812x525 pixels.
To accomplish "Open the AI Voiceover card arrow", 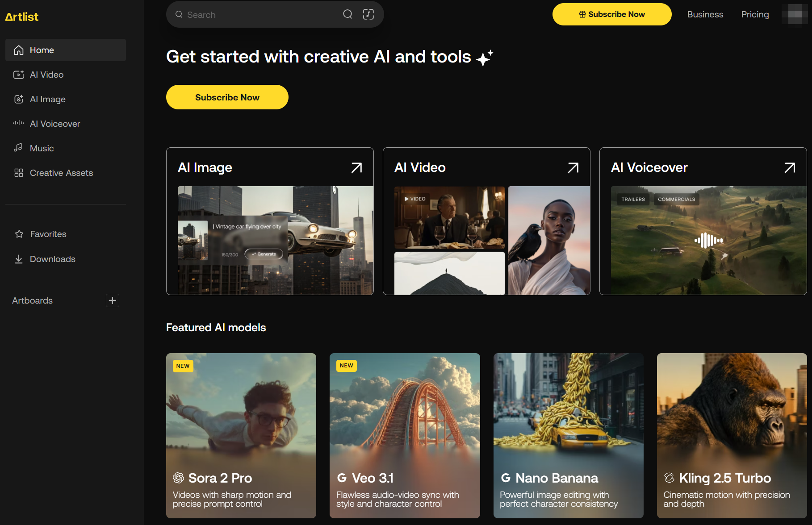I will click(790, 167).
